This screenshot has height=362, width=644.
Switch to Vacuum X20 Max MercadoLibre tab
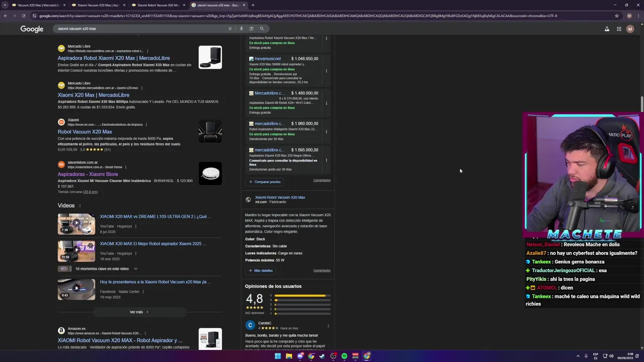click(38, 5)
